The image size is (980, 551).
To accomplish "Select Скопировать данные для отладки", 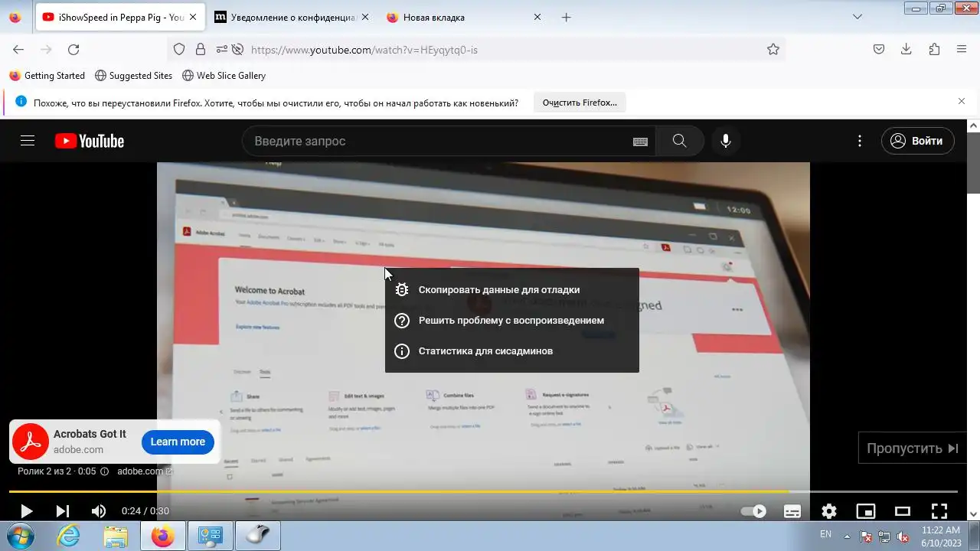I will point(511,290).
